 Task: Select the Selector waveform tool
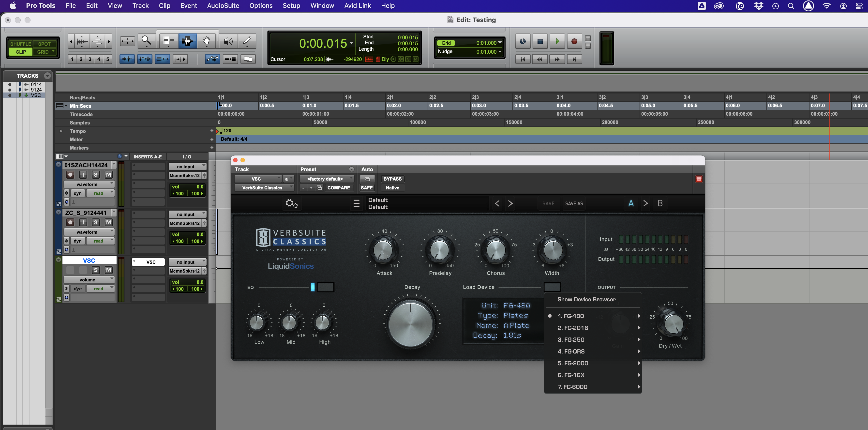(x=188, y=41)
